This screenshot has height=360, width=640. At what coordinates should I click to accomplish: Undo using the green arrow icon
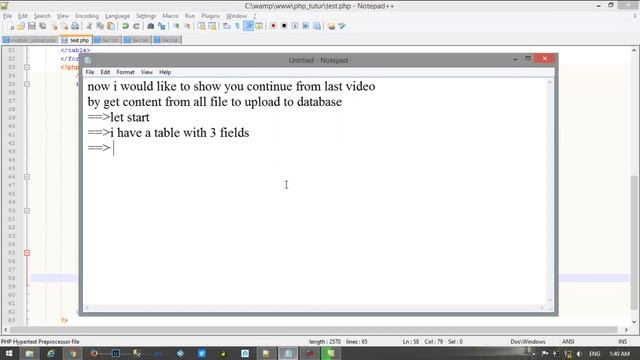[125, 26]
